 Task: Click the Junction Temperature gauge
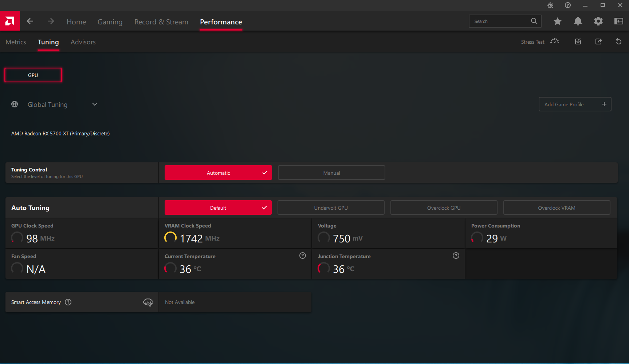tap(324, 268)
